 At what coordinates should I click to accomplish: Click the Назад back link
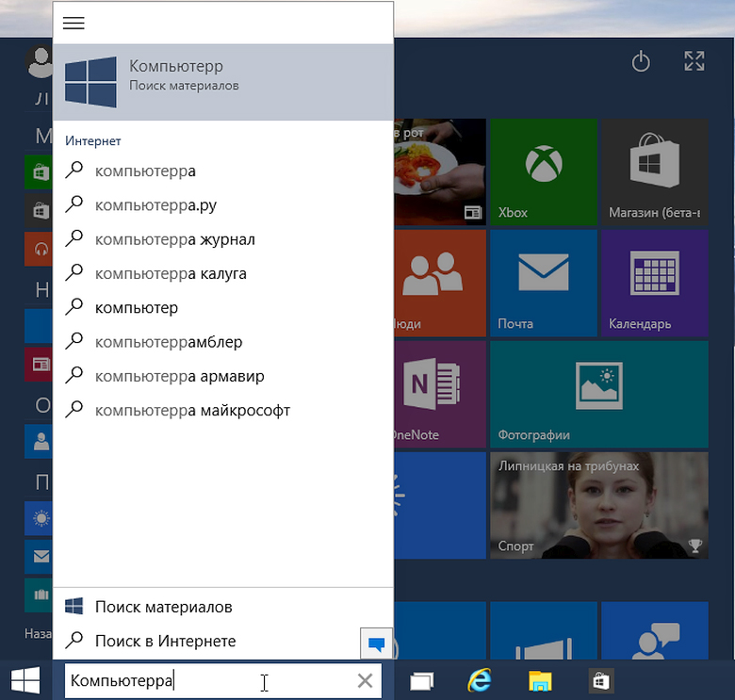coord(39,634)
